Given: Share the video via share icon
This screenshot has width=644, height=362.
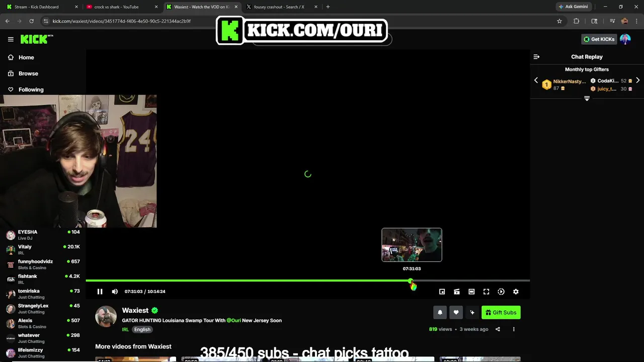Looking at the screenshot, I should (498, 329).
